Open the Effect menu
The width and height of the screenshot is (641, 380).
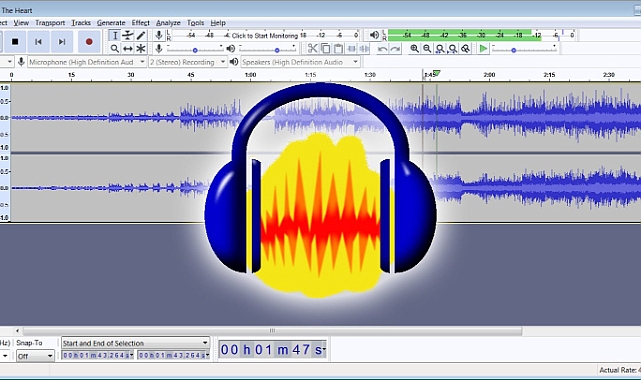(141, 23)
